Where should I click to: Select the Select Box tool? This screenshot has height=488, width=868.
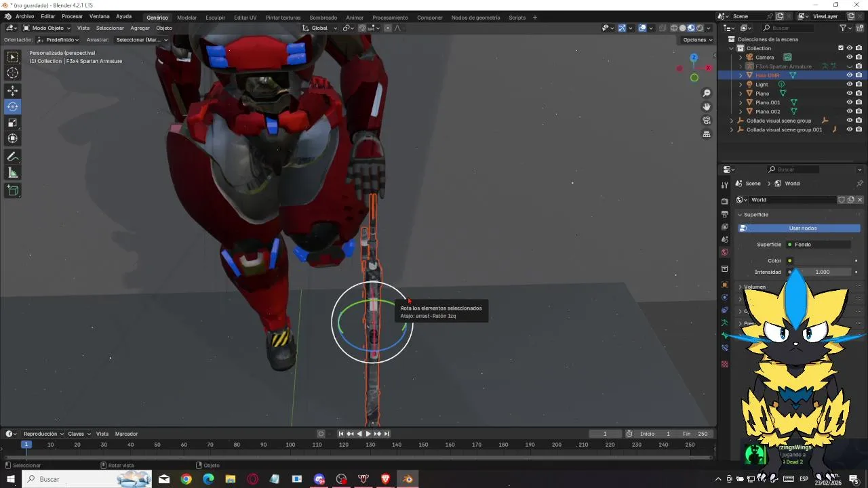tap(13, 57)
